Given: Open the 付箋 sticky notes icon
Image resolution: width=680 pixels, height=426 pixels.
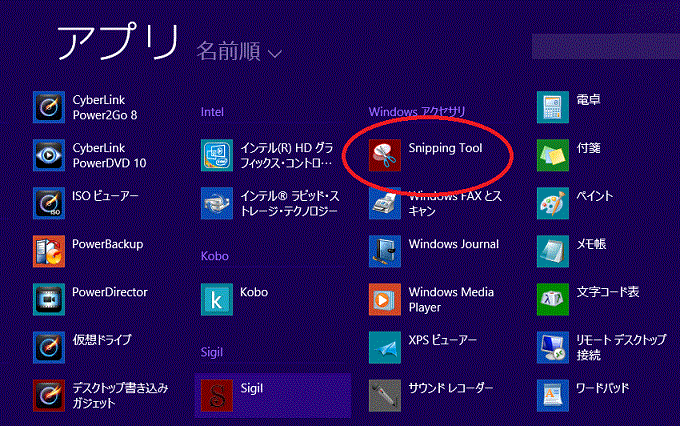Looking at the screenshot, I should coord(552,155).
